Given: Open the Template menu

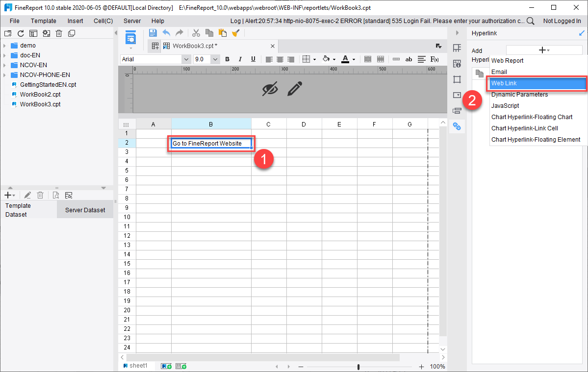Looking at the screenshot, I should [44, 21].
